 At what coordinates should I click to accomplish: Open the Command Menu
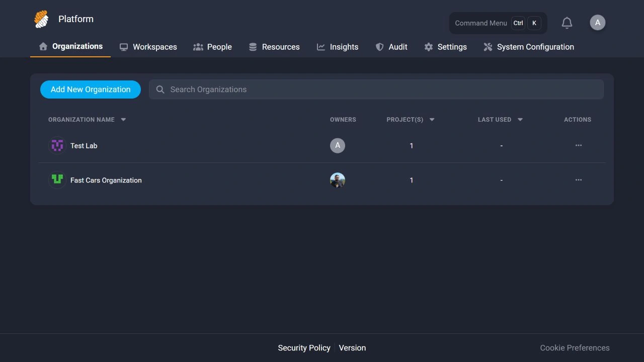click(x=498, y=23)
